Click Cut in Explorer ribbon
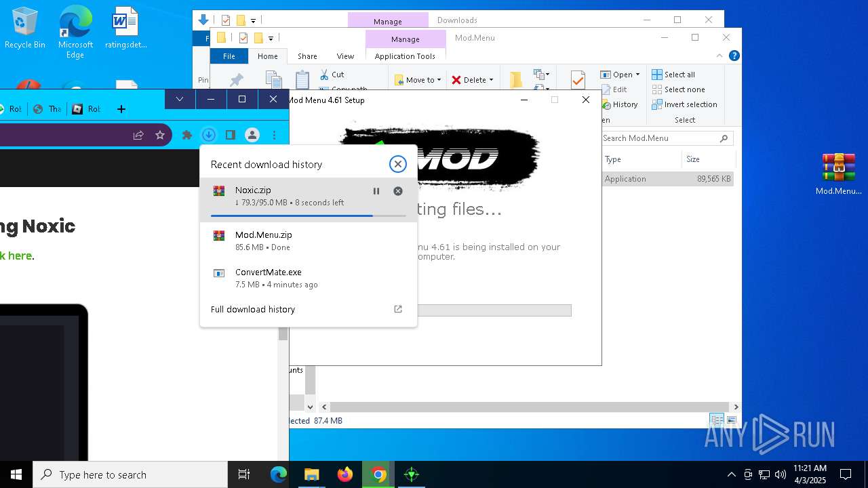 coord(332,75)
